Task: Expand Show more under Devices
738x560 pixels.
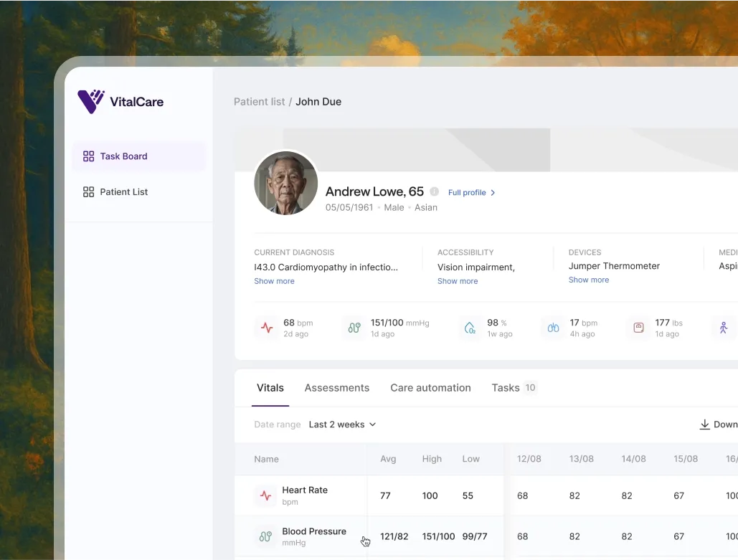Action: coord(589,280)
